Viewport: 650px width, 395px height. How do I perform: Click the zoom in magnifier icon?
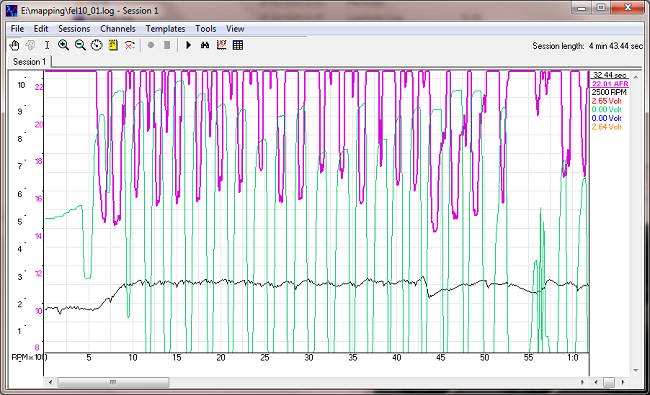coord(63,45)
